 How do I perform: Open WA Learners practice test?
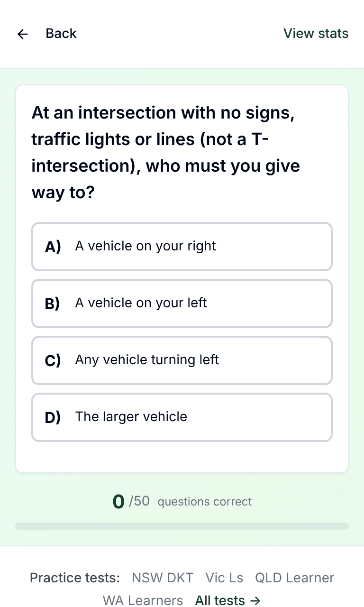coord(143,600)
